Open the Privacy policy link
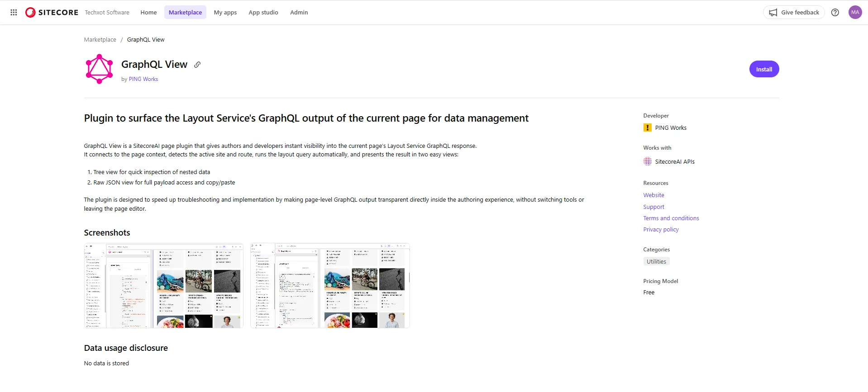The height and width of the screenshot is (392, 868). 661,230
